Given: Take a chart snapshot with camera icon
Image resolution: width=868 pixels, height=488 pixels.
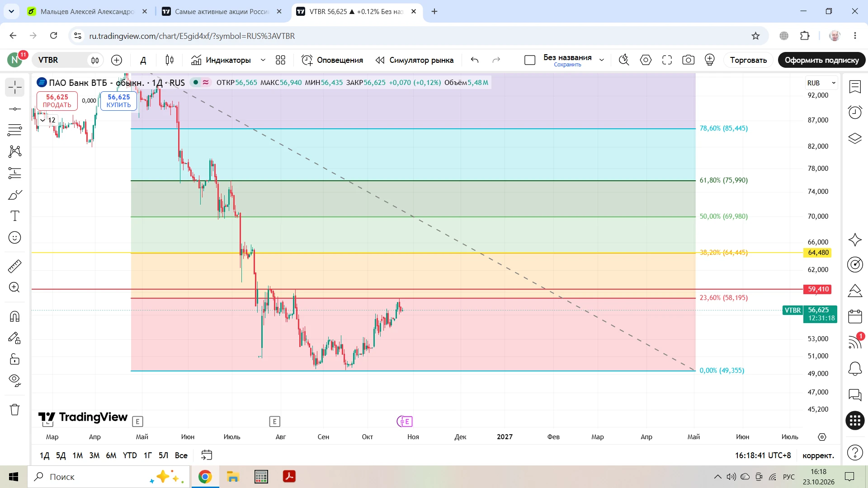Looking at the screenshot, I should pyautogui.click(x=688, y=60).
